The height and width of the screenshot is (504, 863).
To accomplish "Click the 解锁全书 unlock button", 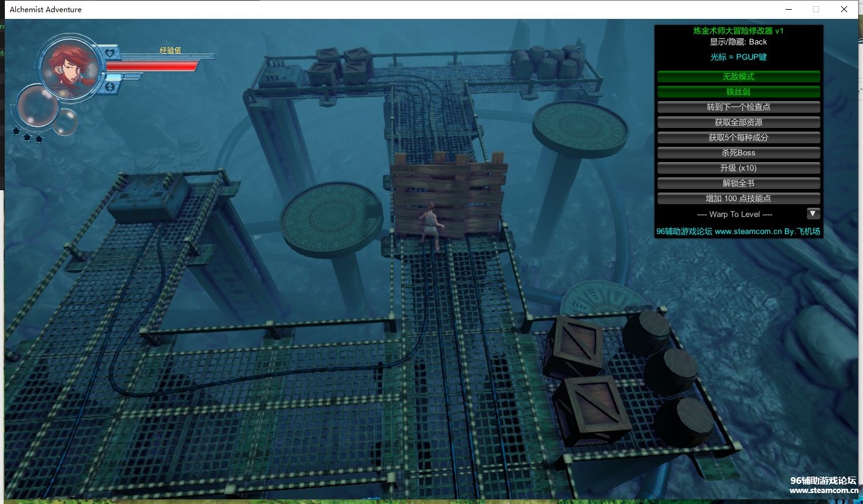I will (738, 183).
